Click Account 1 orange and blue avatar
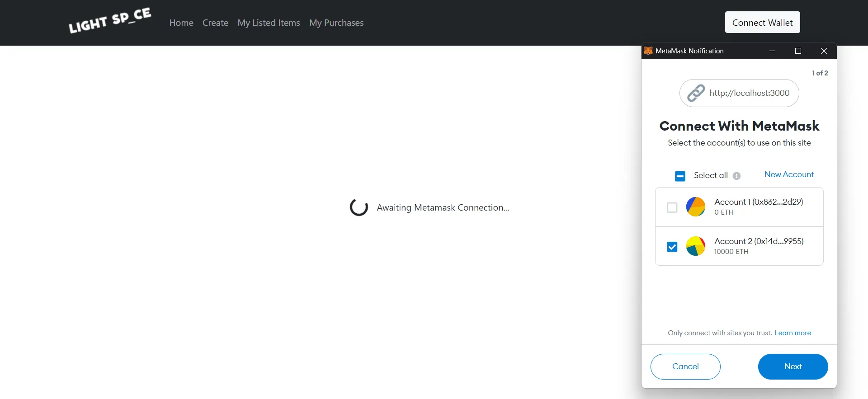 coord(696,207)
